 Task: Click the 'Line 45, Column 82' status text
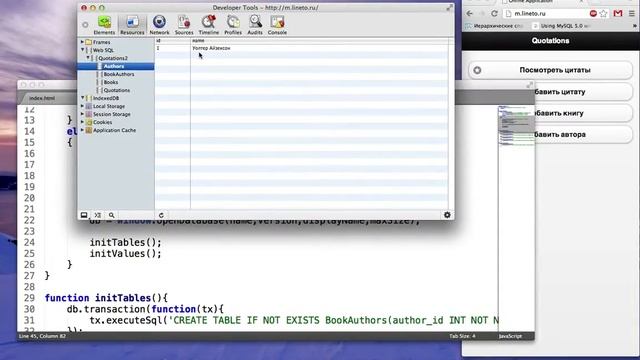[42, 336]
